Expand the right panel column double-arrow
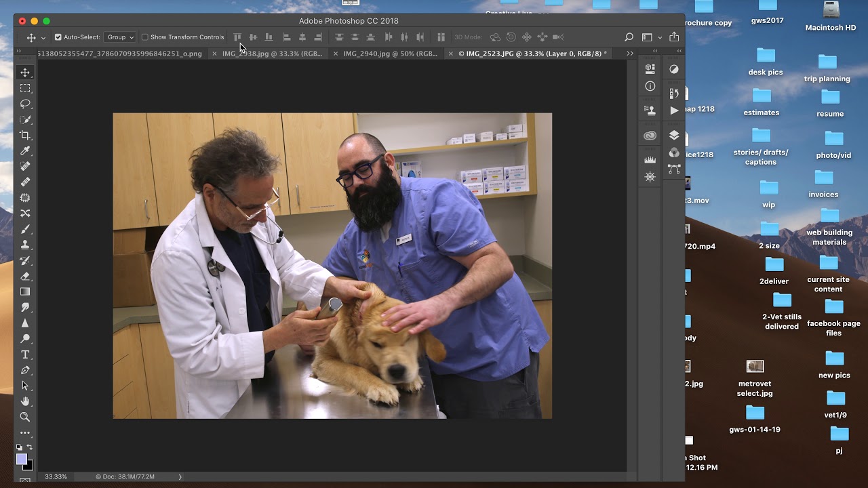868x488 pixels. (x=679, y=52)
